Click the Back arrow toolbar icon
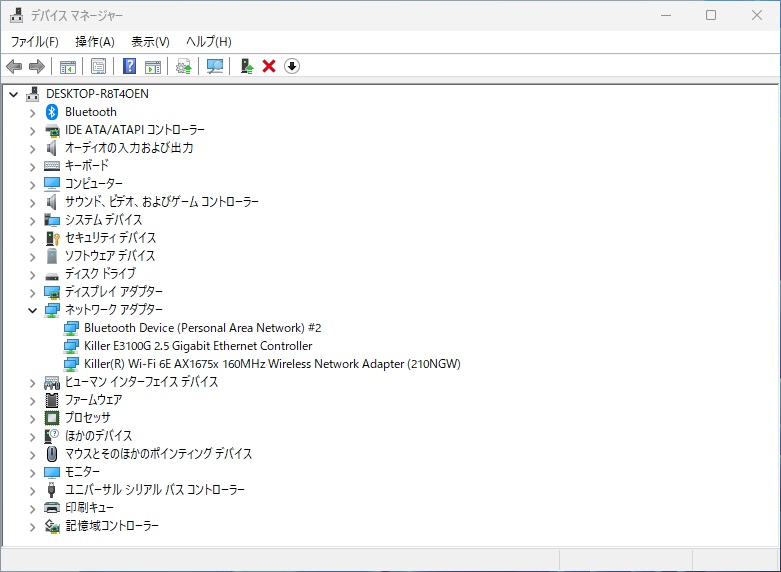 (x=14, y=66)
